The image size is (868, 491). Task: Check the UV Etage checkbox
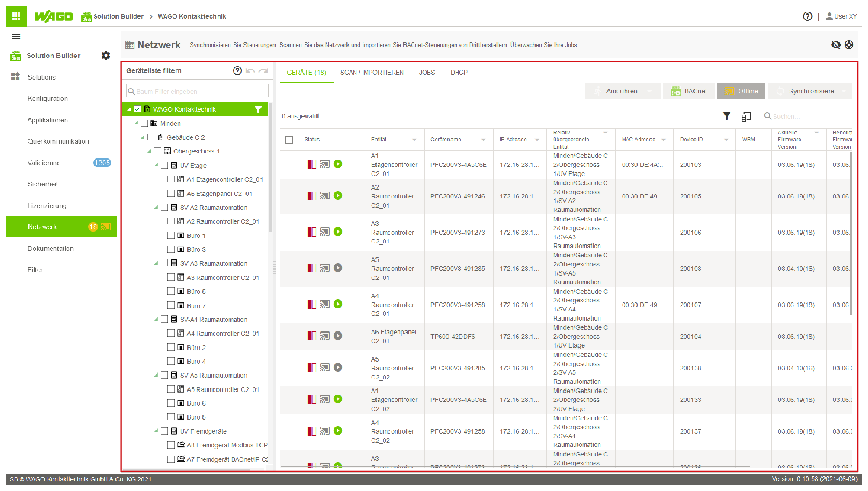164,165
